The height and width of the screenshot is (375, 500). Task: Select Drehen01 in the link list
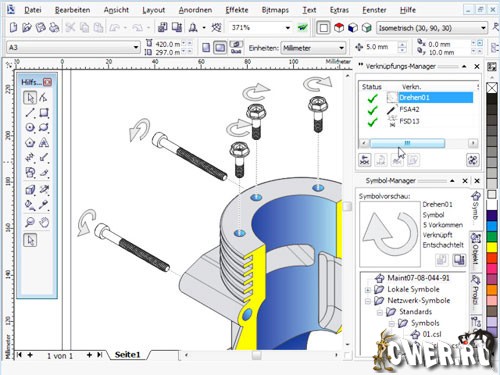[x=435, y=98]
